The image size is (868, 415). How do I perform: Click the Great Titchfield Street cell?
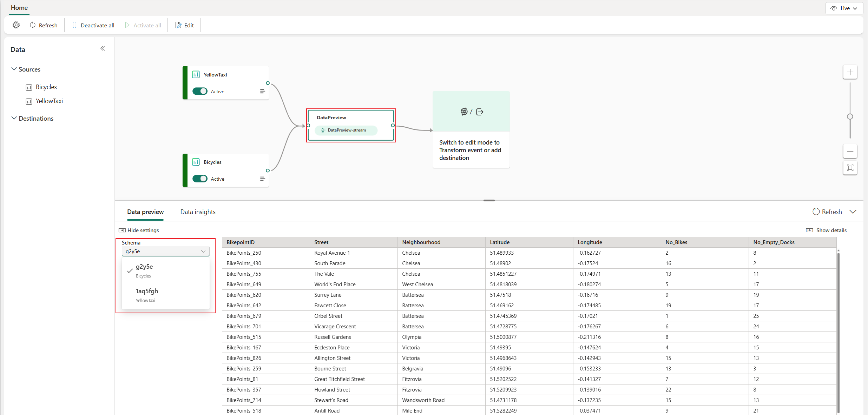tap(354, 379)
